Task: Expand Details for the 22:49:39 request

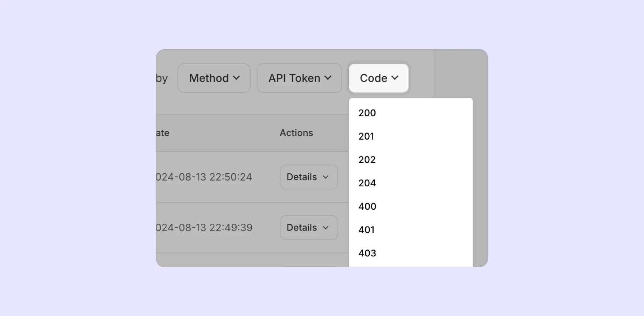Action: pos(309,228)
